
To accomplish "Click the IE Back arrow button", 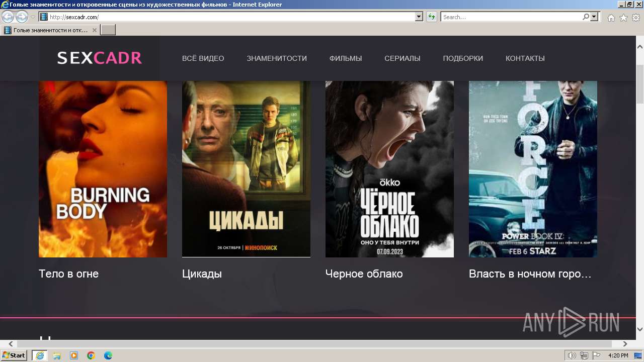I will [x=8, y=17].
